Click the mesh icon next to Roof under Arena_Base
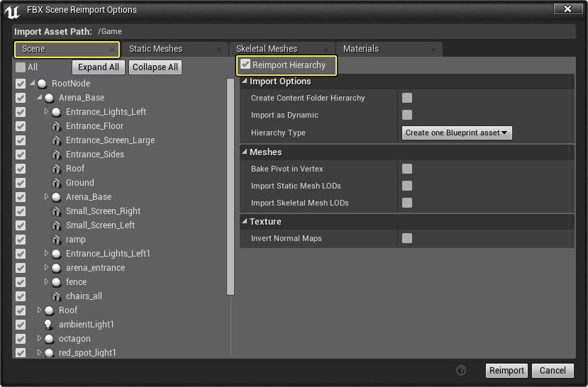The width and height of the screenshot is (588, 387). point(56,169)
